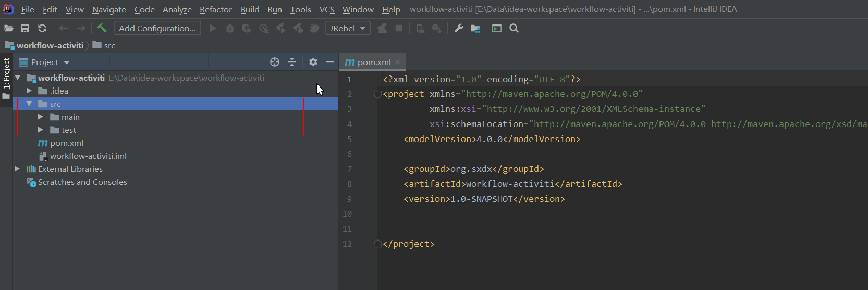
Task: Open Project panel gear settings
Action: 313,62
